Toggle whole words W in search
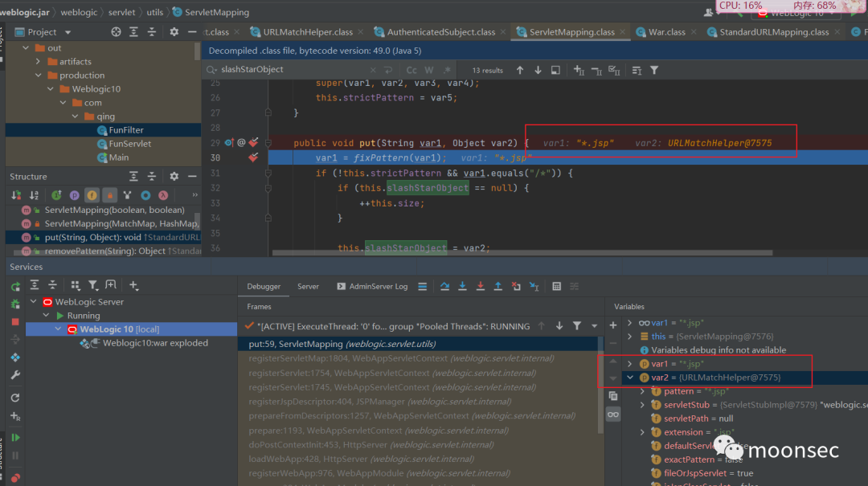Screen dimensions: 868x486 coord(429,71)
